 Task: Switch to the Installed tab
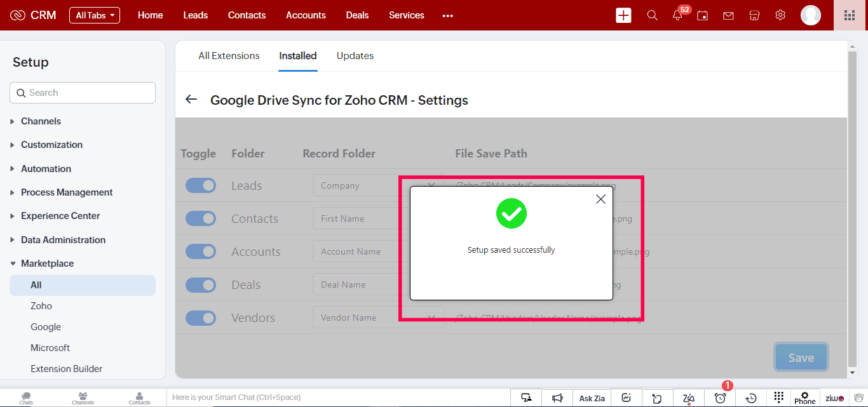point(298,56)
